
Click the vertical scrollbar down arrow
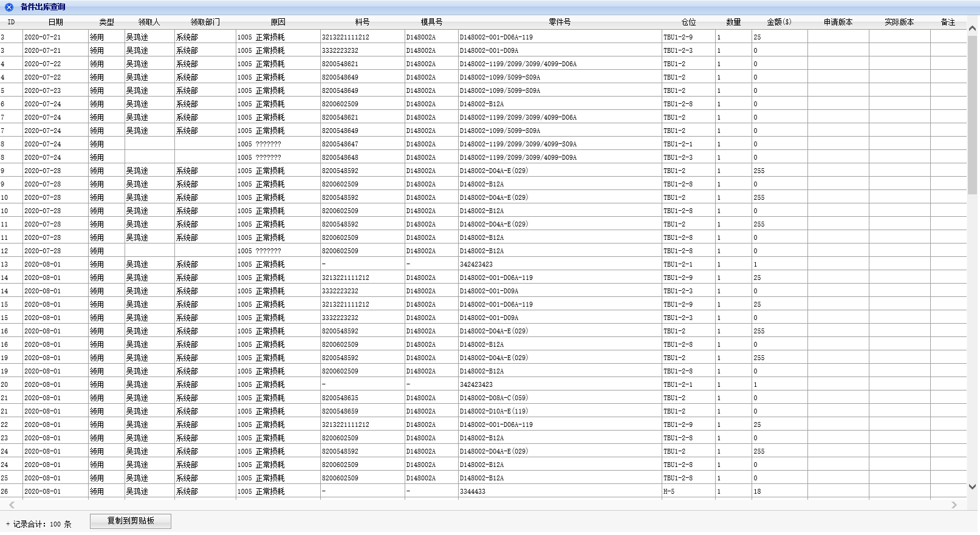point(972,486)
